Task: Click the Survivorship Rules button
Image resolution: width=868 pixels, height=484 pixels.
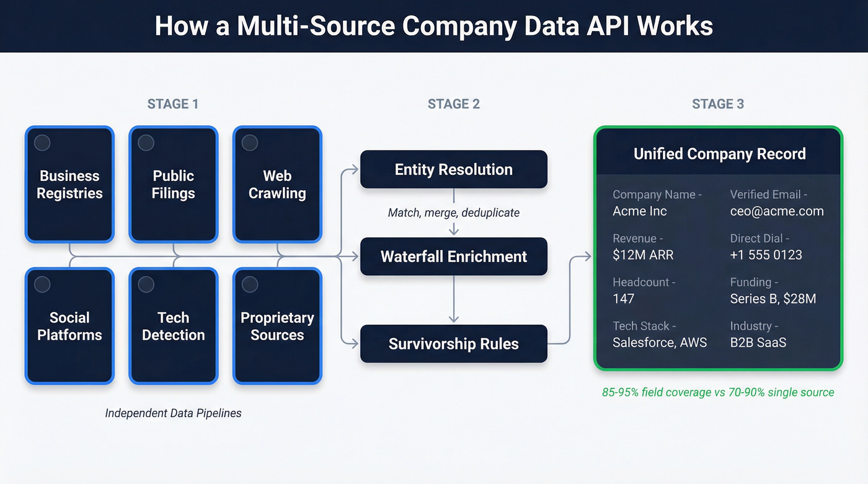Action: [454, 344]
